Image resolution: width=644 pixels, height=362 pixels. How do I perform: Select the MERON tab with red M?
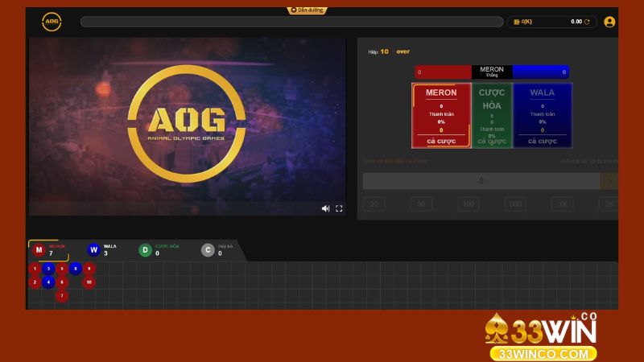(x=49, y=250)
